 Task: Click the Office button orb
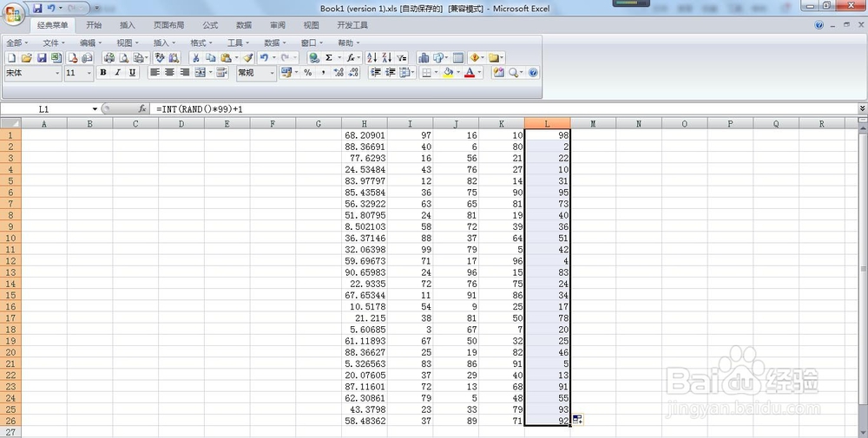13,14
